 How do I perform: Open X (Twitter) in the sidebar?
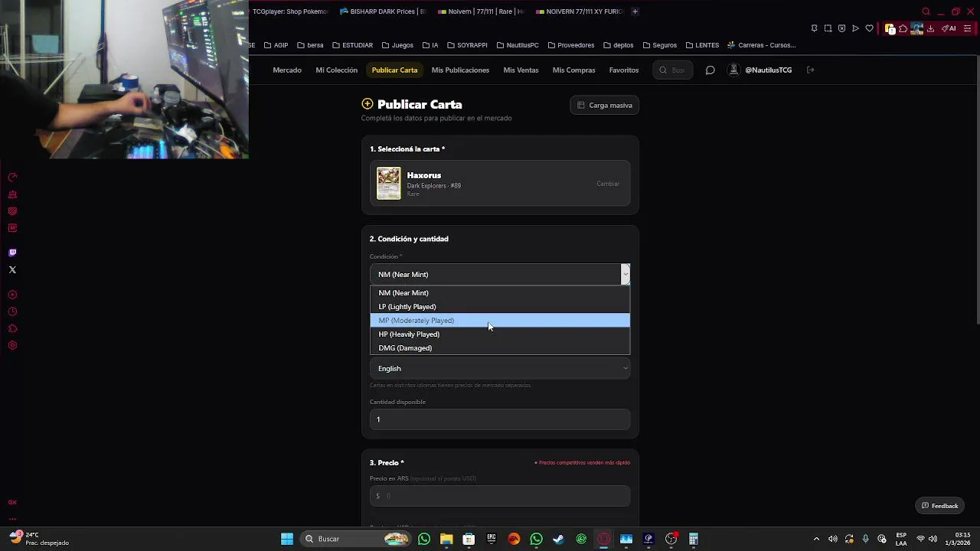[x=12, y=269]
